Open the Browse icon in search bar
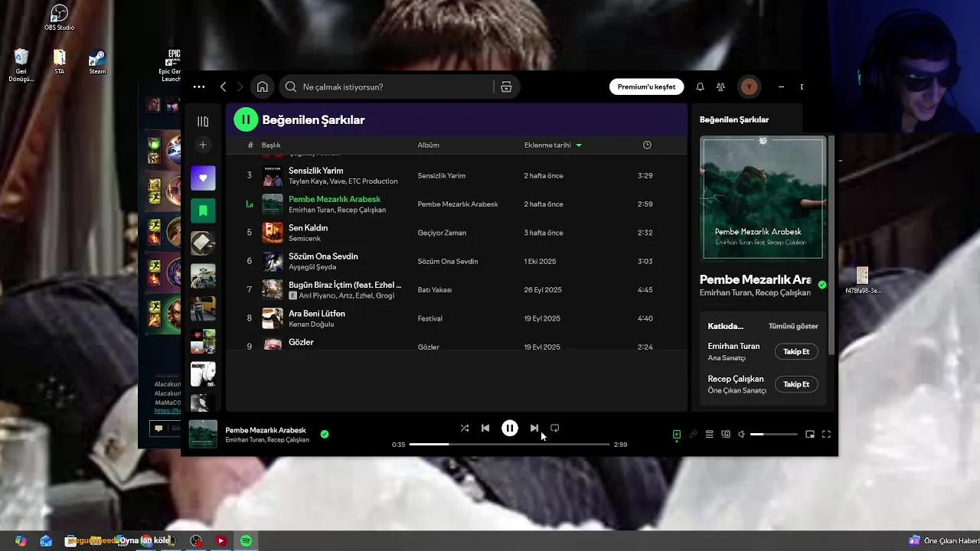 point(506,87)
